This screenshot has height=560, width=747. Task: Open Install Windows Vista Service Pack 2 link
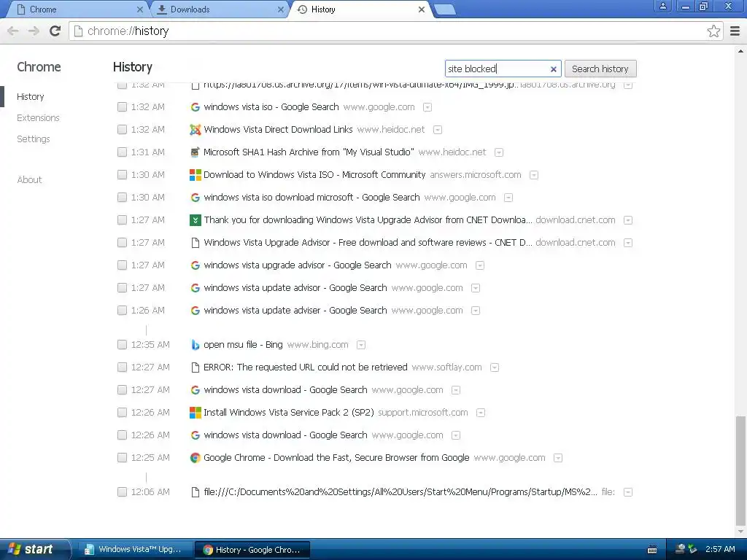(289, 413)
